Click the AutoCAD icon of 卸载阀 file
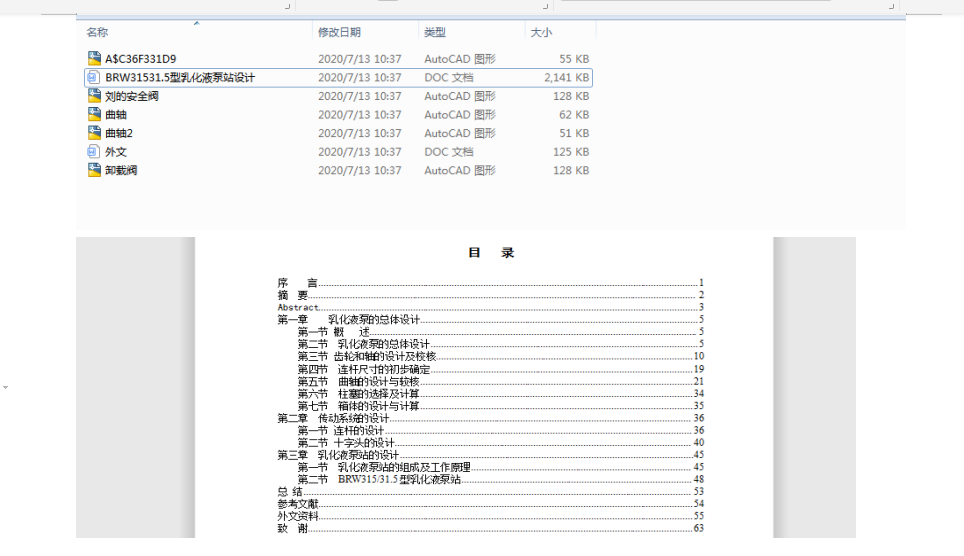Screen dimensions: 964x556 (x=94, y=170)
